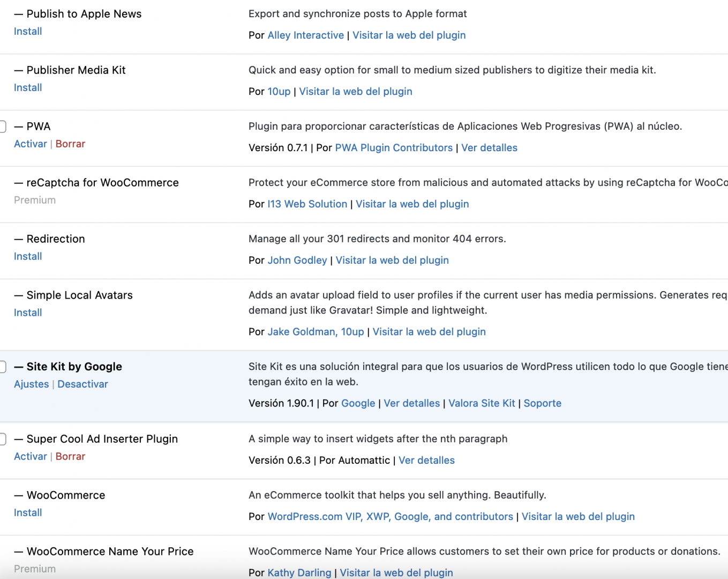Open Kathy Darling author link

pyautogui.click(x=299, y=573)
